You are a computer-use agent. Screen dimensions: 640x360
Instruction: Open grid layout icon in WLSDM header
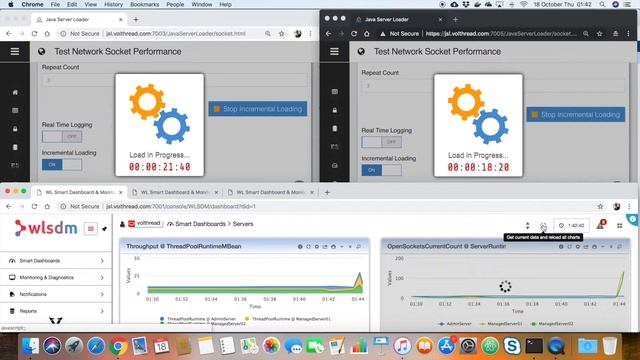(620, 225)
